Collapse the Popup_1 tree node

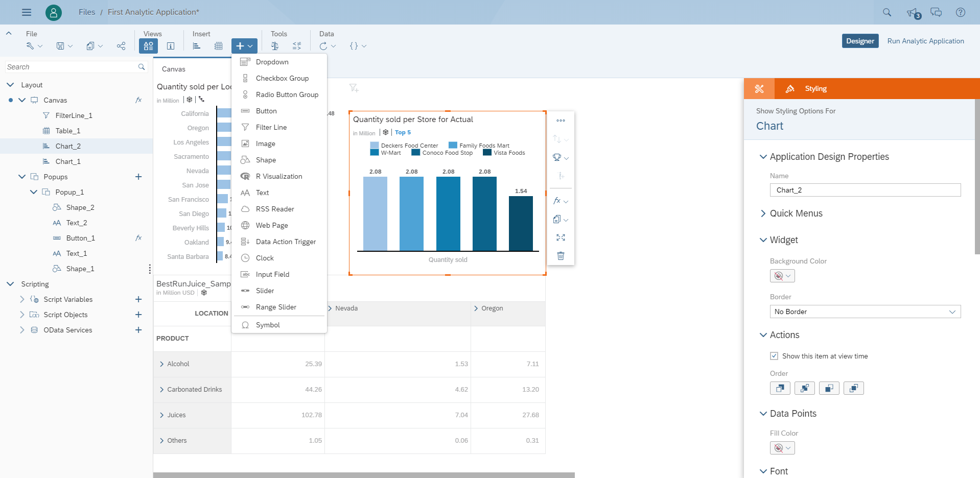(x=34, y=192)
